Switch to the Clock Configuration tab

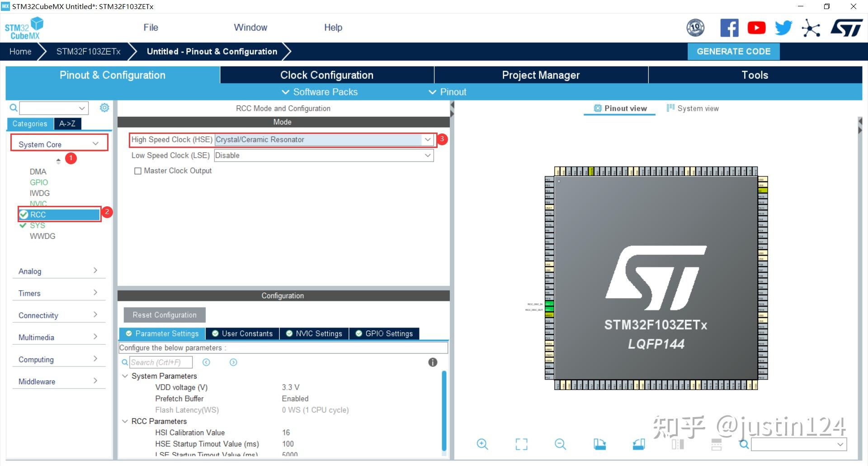tap(326, 75)
